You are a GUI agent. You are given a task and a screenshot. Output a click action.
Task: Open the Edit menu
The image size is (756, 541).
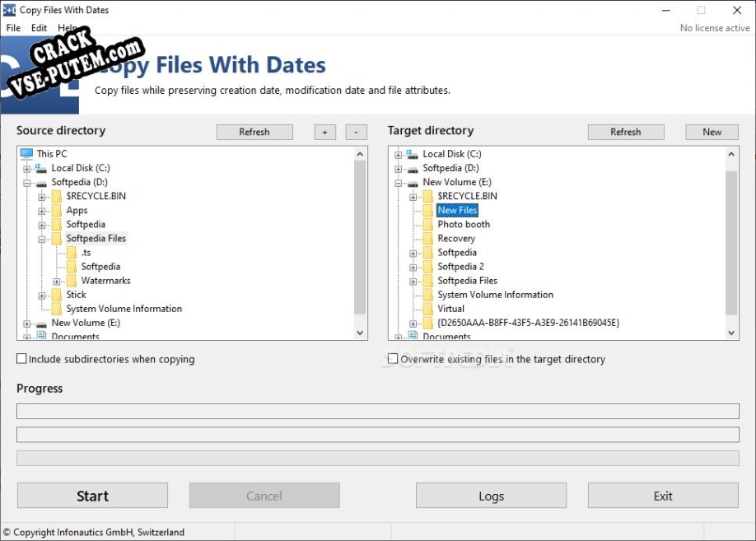[x=39, y=28]
